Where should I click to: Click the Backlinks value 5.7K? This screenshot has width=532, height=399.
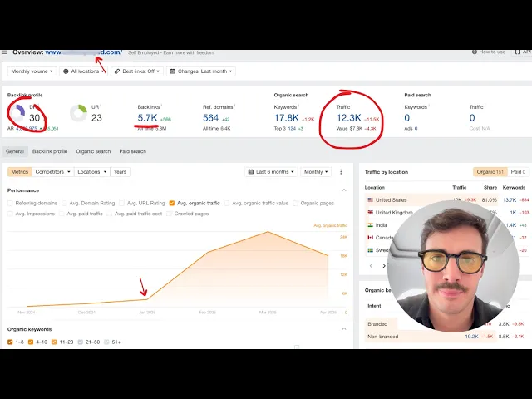(x=148, y=118)
